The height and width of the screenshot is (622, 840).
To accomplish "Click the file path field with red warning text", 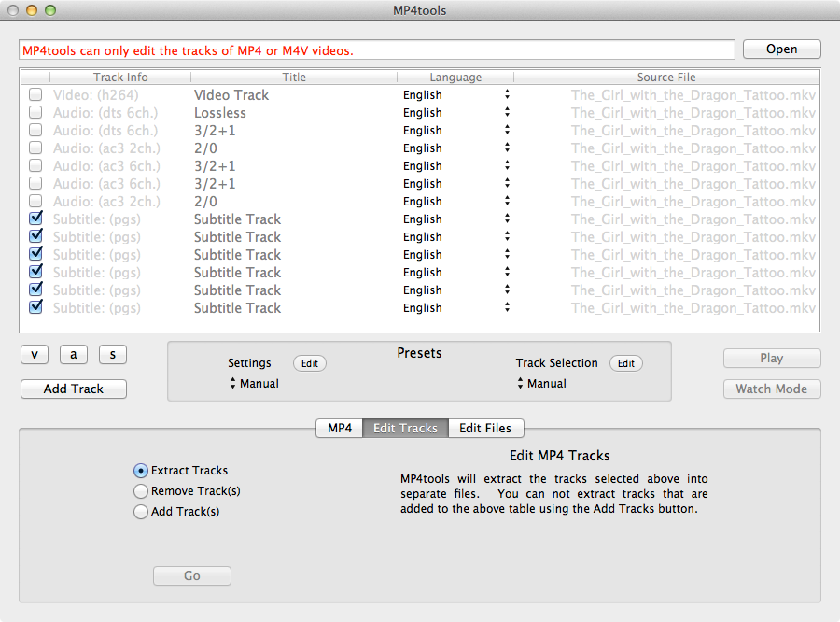I will [x=377, y=50].
